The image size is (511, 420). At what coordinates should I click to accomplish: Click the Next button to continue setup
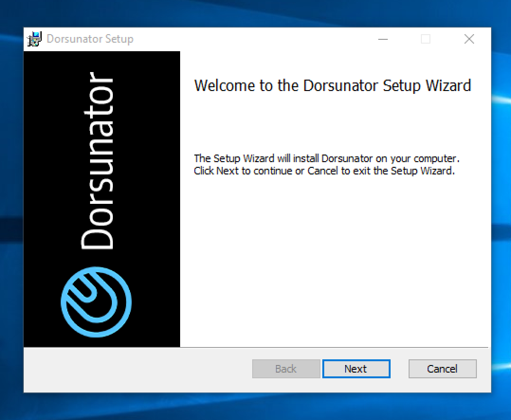(356, 369)
